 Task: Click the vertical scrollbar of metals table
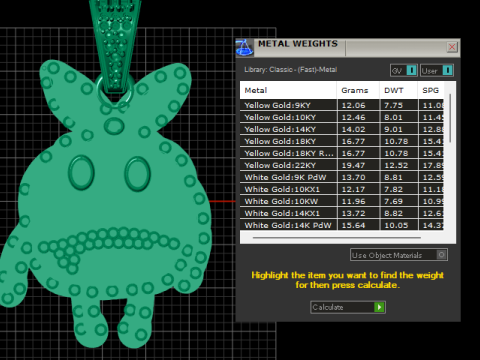450,118
